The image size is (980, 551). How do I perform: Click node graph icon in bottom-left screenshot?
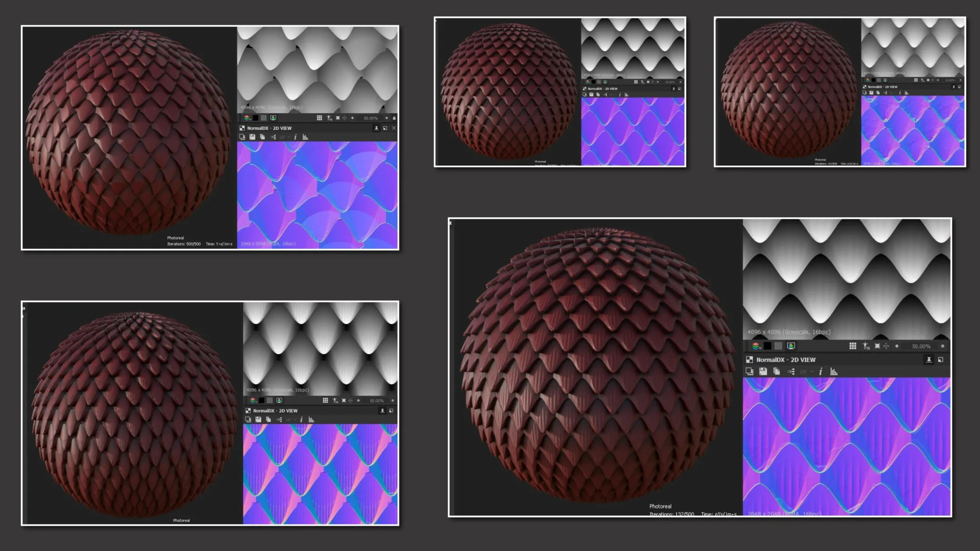(x=279, y=419)
